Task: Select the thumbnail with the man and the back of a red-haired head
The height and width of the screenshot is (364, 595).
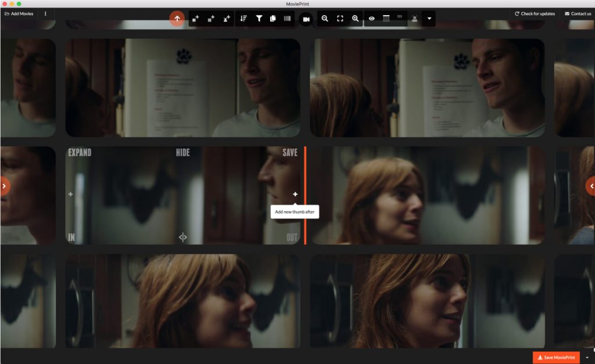Action: [x=427, y=88]
